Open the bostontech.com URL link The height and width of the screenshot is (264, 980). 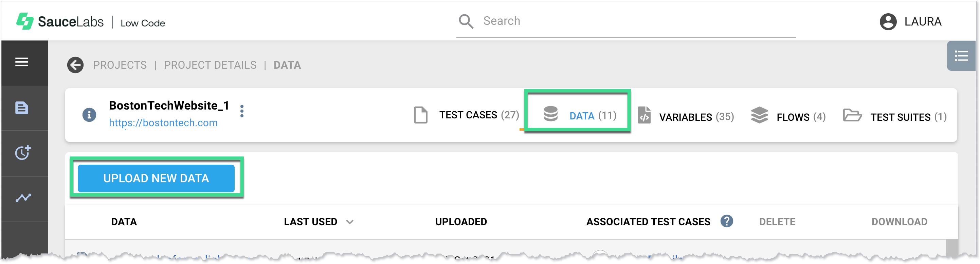(163, 123)
